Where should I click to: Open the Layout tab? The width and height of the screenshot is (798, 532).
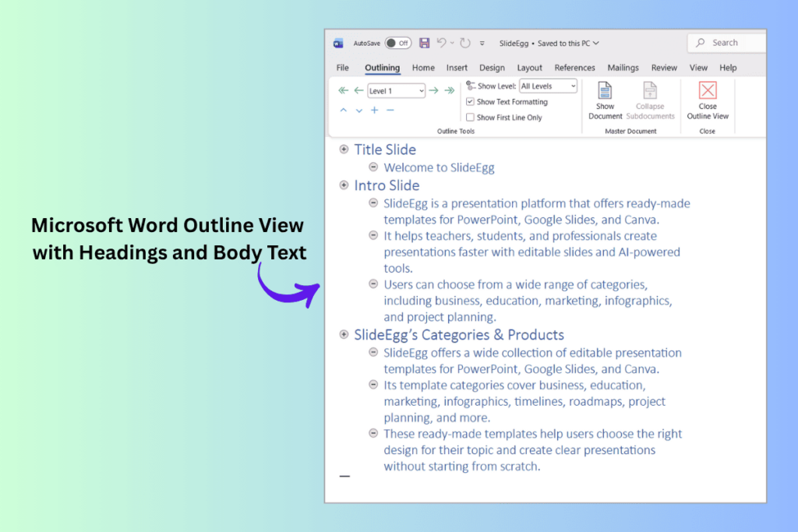coord(529,68)
